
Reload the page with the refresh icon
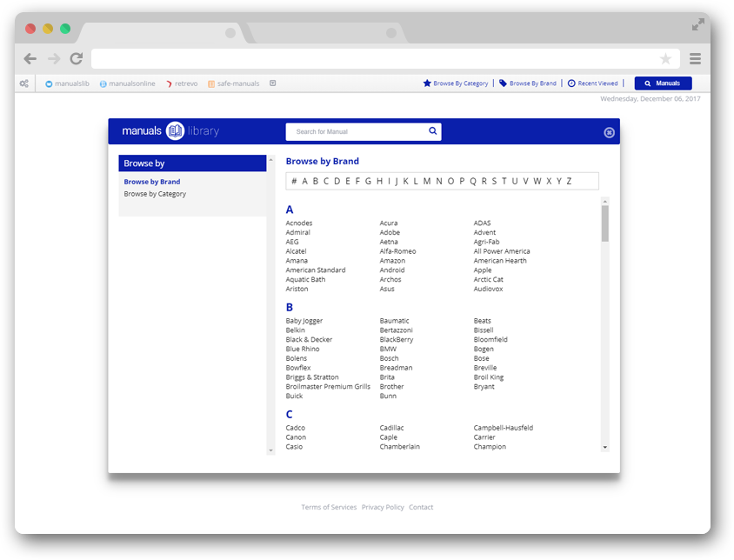click(77, 58)
